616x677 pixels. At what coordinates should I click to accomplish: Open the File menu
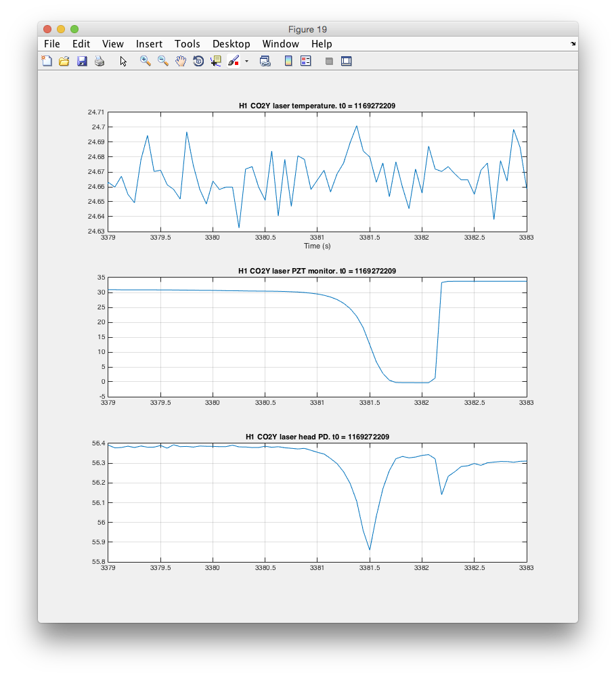pos(52,44)
